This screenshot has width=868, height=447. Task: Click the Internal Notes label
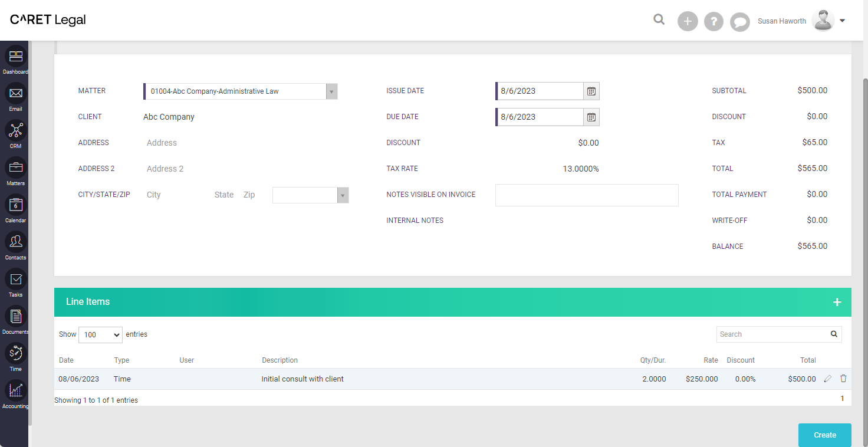[415, 221]
